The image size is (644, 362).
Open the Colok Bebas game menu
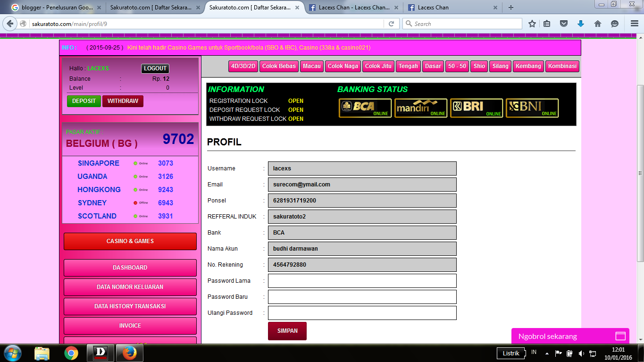(x=279, y=66)
